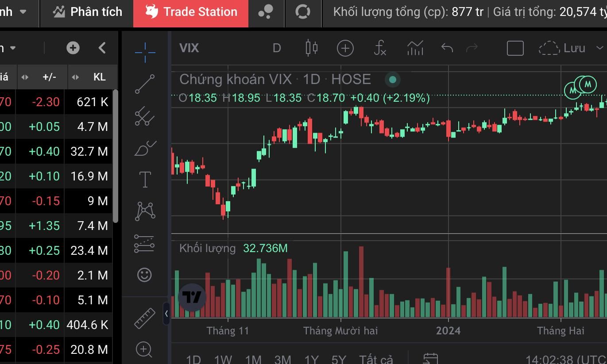Select the trend line drawing tool
The image size is (607, 364).
click(x=145, y=84)
